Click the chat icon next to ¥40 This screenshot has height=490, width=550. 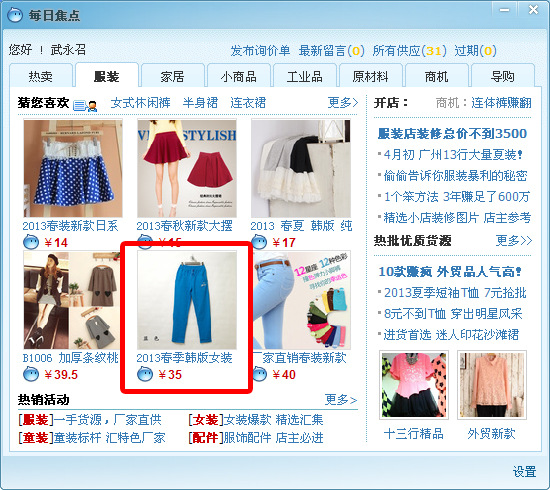[260, 374]
